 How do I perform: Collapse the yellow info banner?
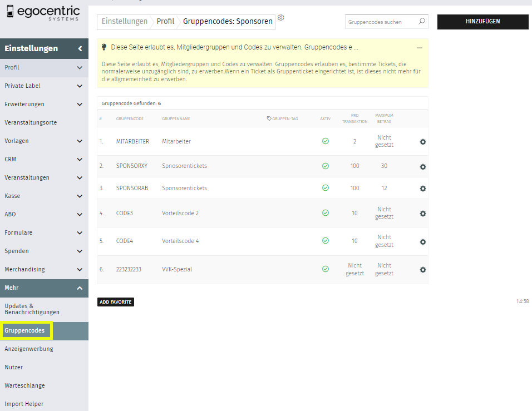pos(419,48)
